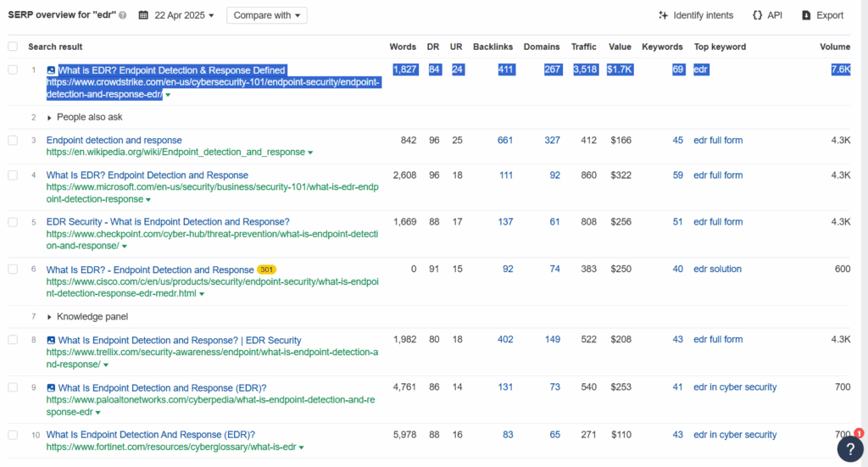
Task: Open the round help chat bubble
Action: click(850, 449)
